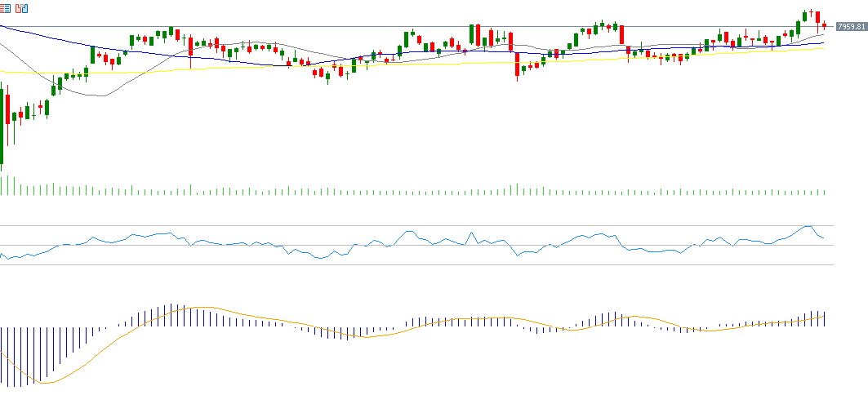The image size is (868, 404).
Task: Click the RSI line's peak near the right
Action: (x=808, y=226)
